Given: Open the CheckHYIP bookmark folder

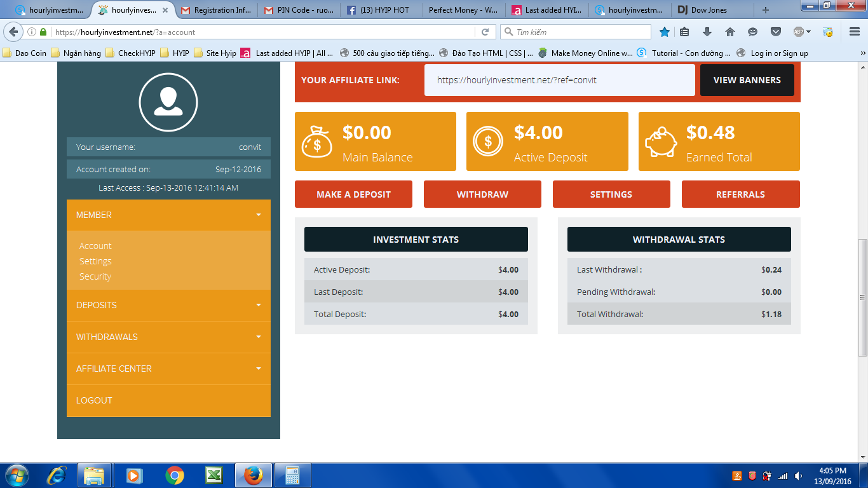Looking at the screenshot, I should point(131,53).
